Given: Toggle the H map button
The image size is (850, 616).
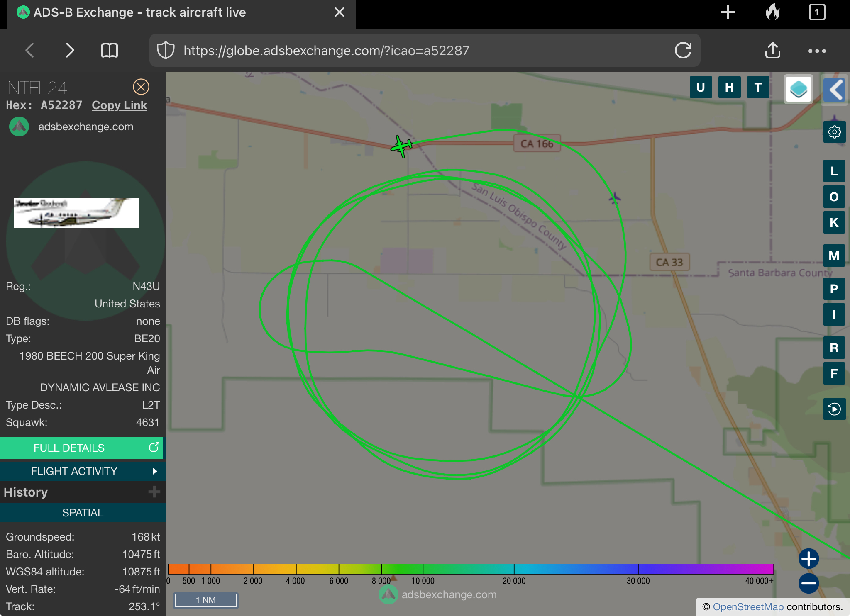Looking at the screenshot, I should point(729,88).
